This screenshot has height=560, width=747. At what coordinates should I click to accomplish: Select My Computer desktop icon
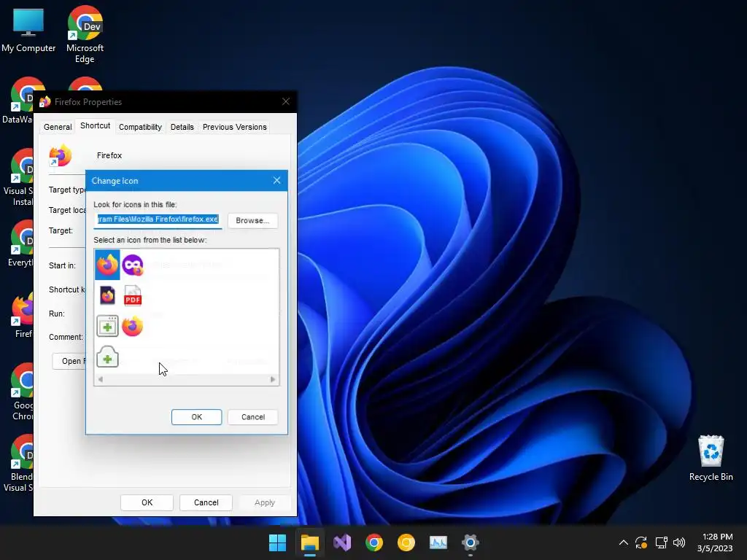coord(28,31)
